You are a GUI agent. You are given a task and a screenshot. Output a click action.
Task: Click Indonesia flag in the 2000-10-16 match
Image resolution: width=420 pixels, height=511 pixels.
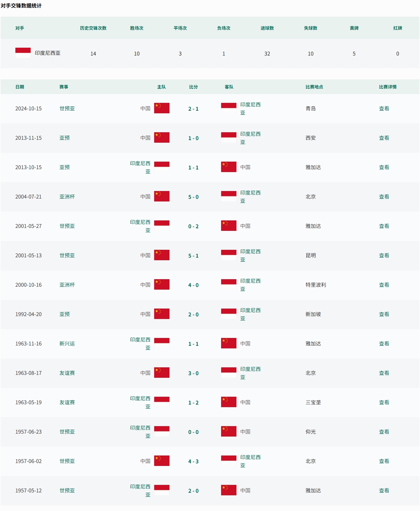pyautogui.click(x=229, y=284)
